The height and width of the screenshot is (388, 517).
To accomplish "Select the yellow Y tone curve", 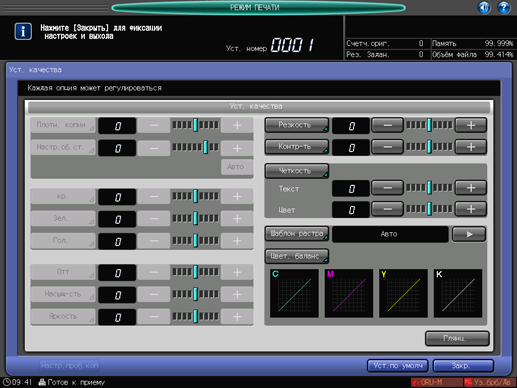I will tap(403, 293).
